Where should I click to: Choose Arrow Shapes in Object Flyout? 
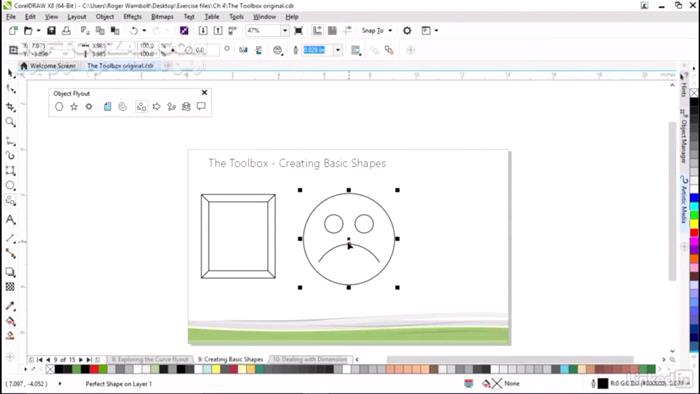156,107
